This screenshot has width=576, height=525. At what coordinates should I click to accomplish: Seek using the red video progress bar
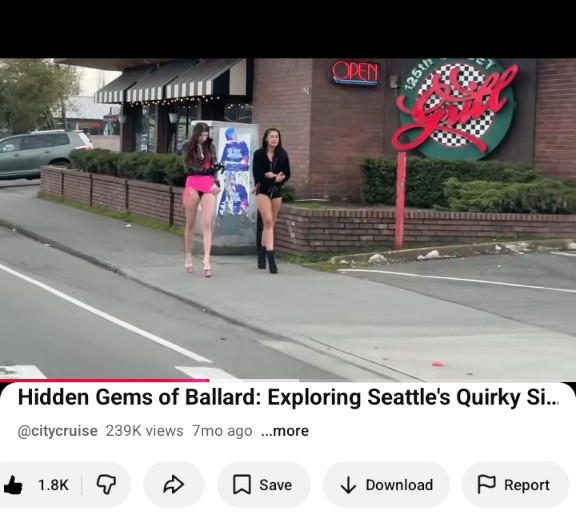(105, 380)
